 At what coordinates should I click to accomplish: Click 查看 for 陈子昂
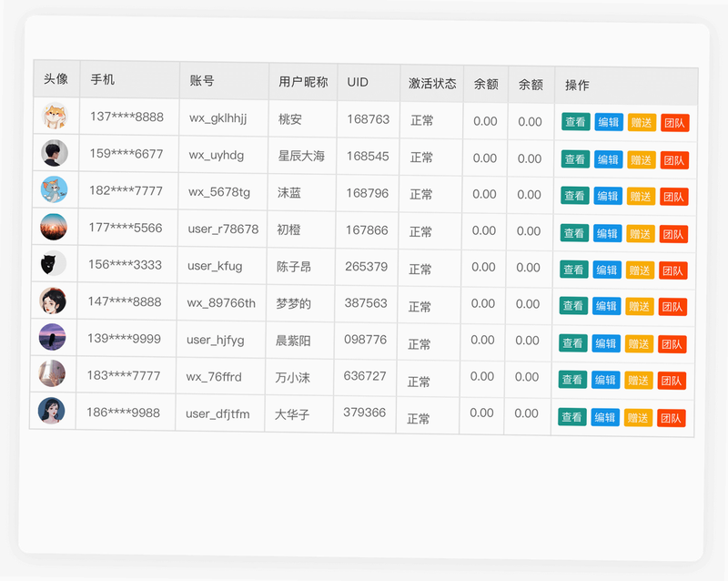pyautogui.click(x=574, y=270)
